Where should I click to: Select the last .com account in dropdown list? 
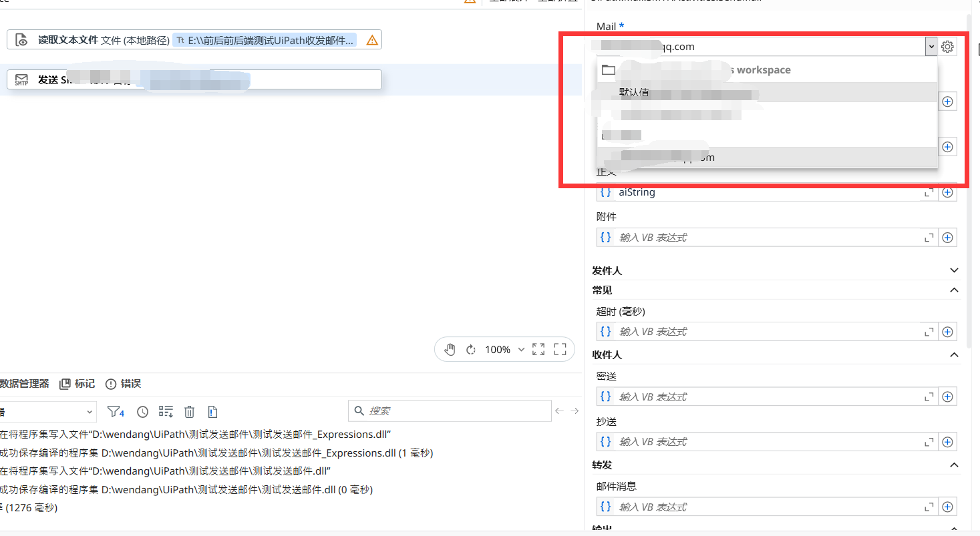(767, 158)
